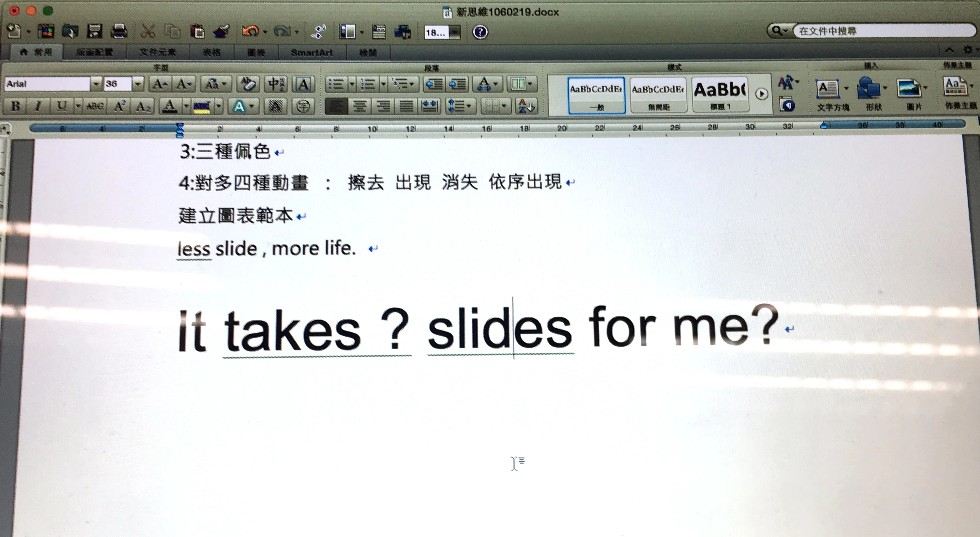The image size is (980, 537).
Task: Click the Decrease Font Size icon
Action: pos(184,84)
